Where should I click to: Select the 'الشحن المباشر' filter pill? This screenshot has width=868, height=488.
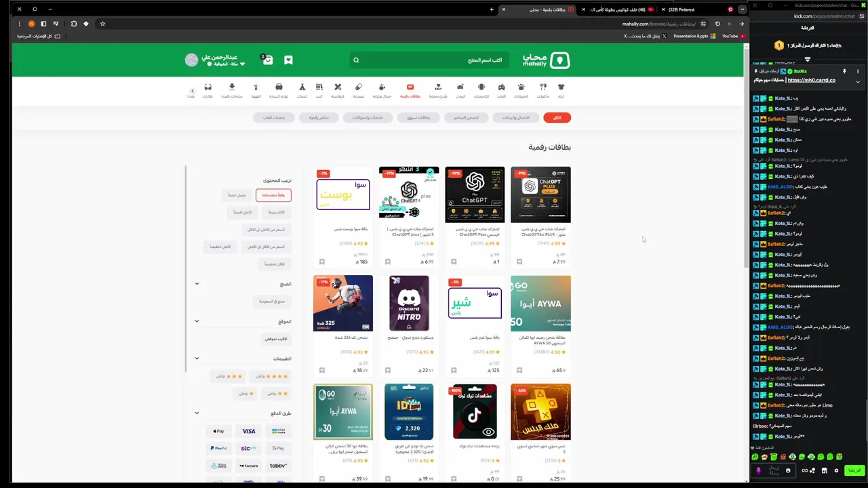466,117
